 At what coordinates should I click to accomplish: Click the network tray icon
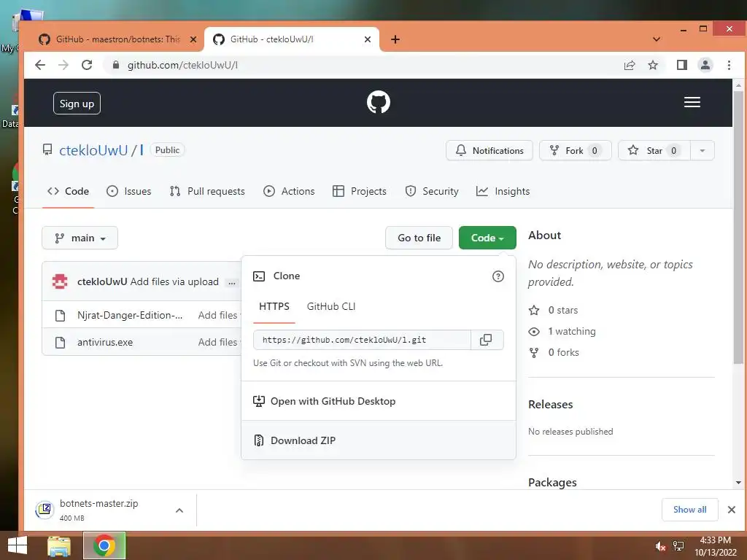678,546
